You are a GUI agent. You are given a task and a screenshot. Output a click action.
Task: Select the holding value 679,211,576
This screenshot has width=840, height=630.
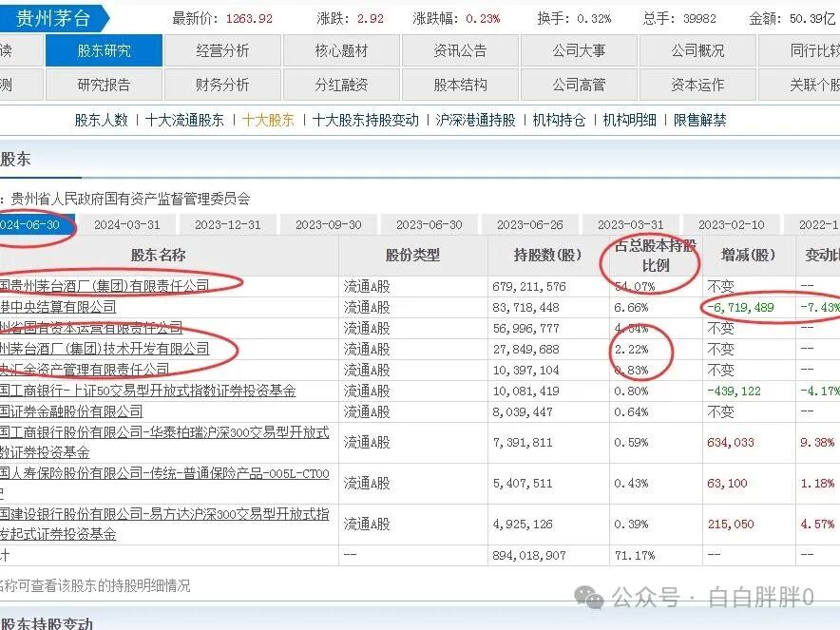pos(528,287)
